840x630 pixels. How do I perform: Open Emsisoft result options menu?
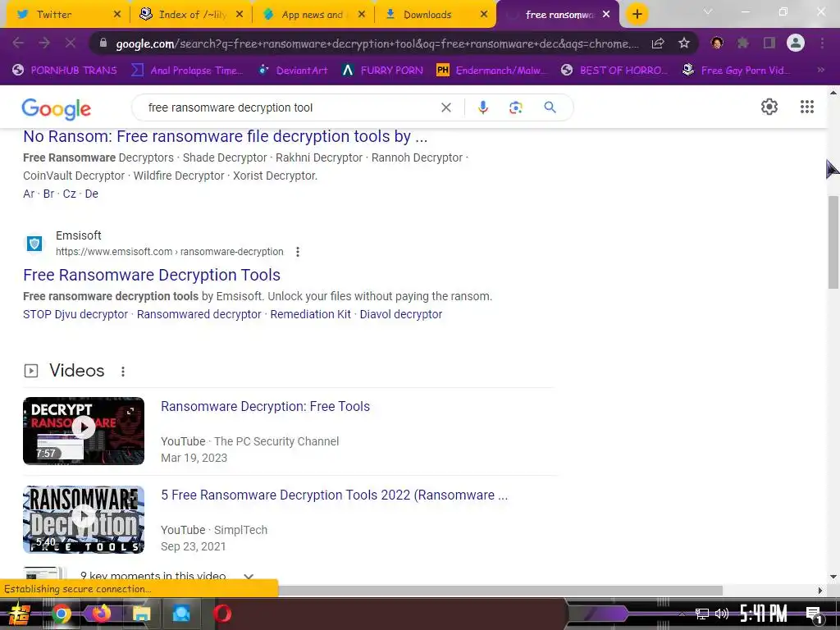[x=297, y=252]
